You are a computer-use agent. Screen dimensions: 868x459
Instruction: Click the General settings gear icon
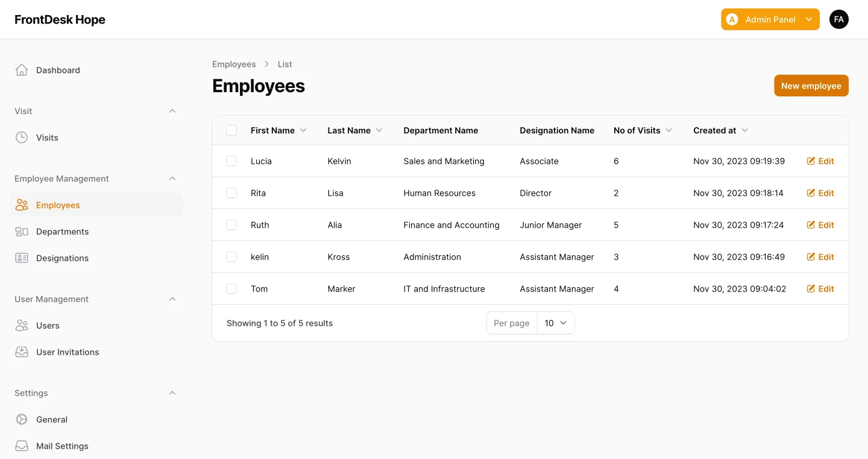[22, 419]
